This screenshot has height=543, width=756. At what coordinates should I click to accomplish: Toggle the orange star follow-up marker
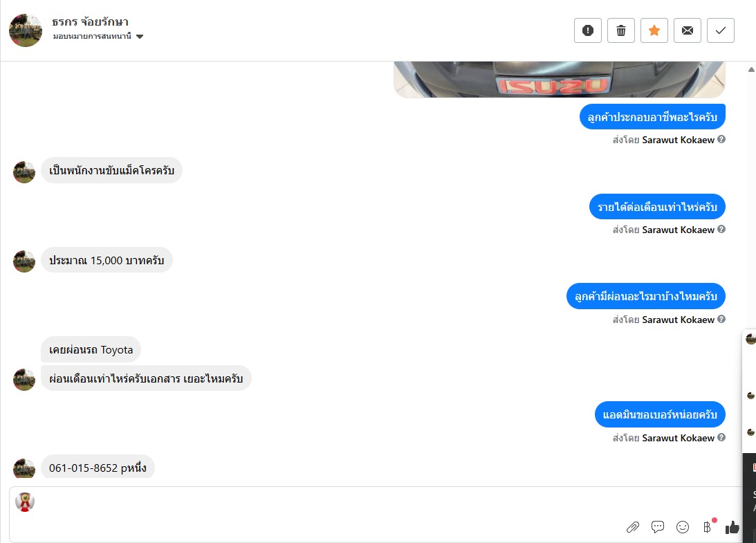coord(654,30)
